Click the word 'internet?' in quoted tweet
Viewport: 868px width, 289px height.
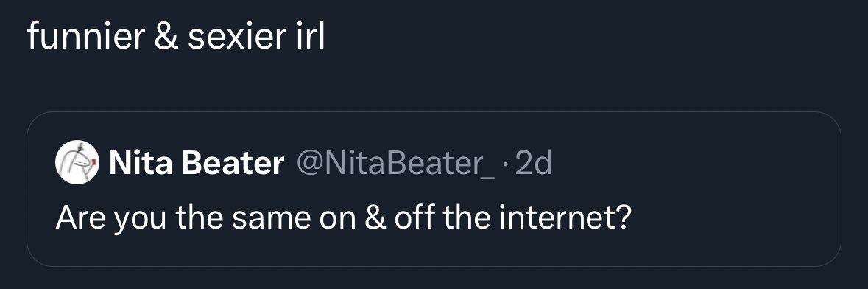tap(565, 218)
